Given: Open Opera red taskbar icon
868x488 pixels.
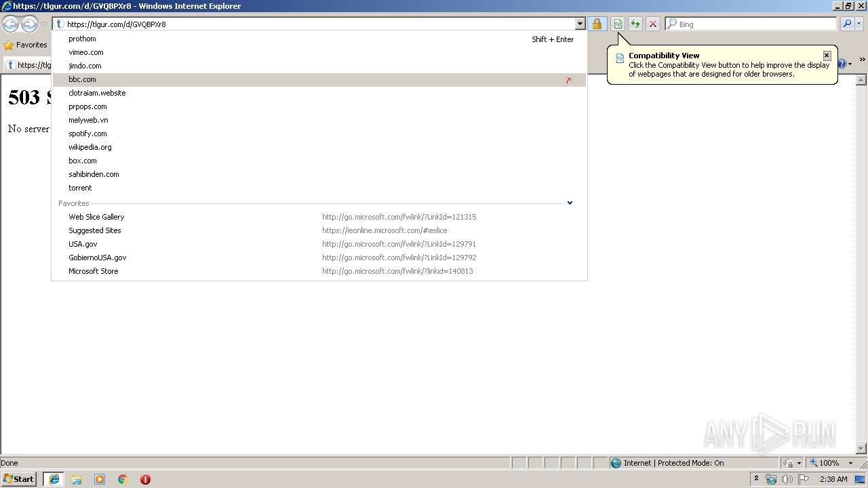Looking at the screenshot, I should click(x=145, y=479).
